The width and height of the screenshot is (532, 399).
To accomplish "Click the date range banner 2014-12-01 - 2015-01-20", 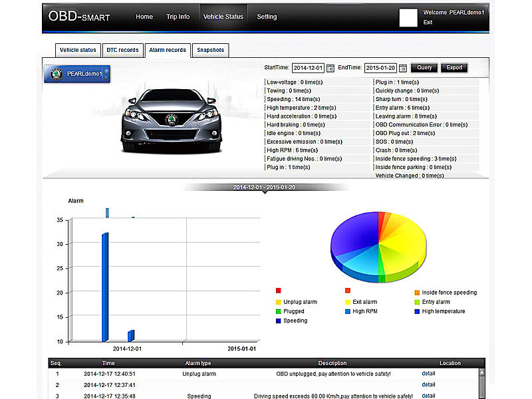I will 264,188.
